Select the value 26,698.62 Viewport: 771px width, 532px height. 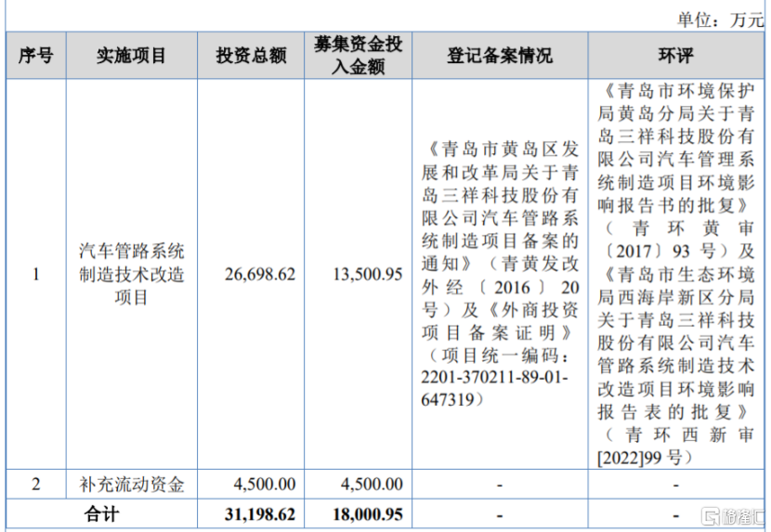pyautogui.click(x=260, y=274)
